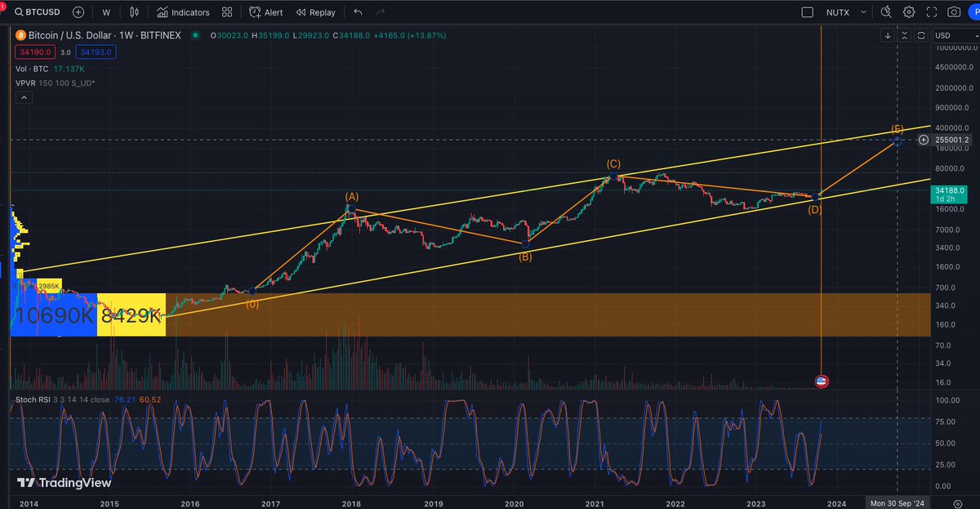Click the Mon 30 Sep '24 date label
The height and width of the screenshot is (509, 980).
coord(897,502)
